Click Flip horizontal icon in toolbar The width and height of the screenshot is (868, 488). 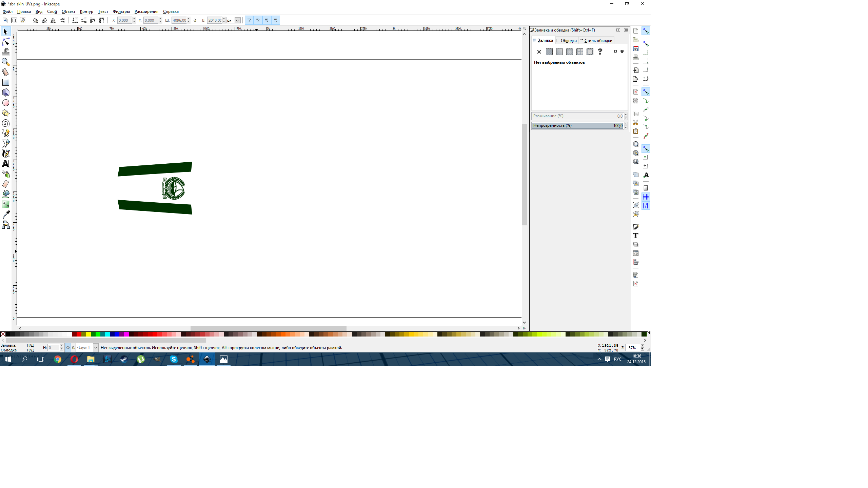pyautogui.click(x=53, y=20)
